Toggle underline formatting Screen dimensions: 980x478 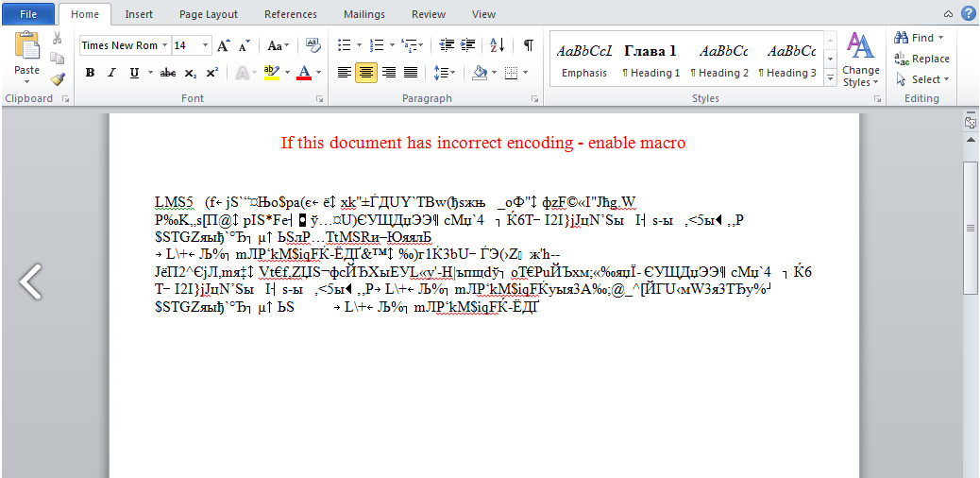coord(134,73)
